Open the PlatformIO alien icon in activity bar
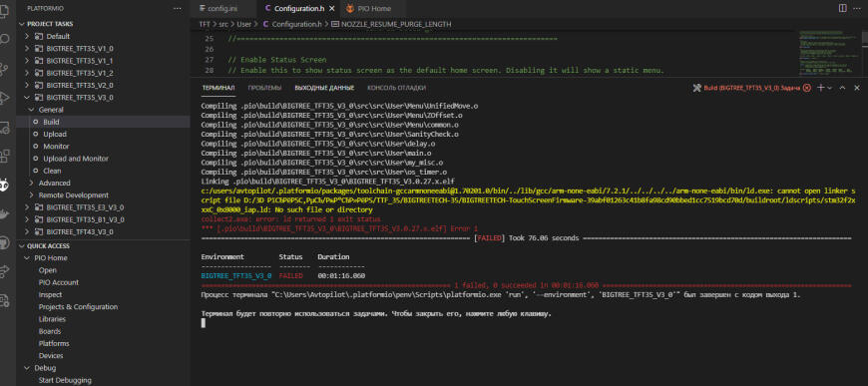Screen dimensions: 868x386 (4, 187)
